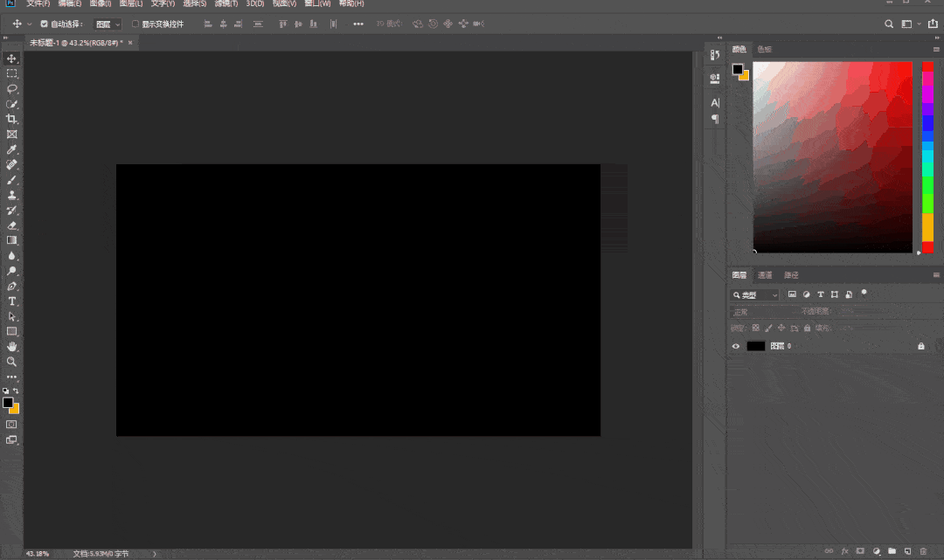Viewport: 944px width, 560px height.
Task: Select the Crop tool in the toolbar
Action: (x=12, y=119)
